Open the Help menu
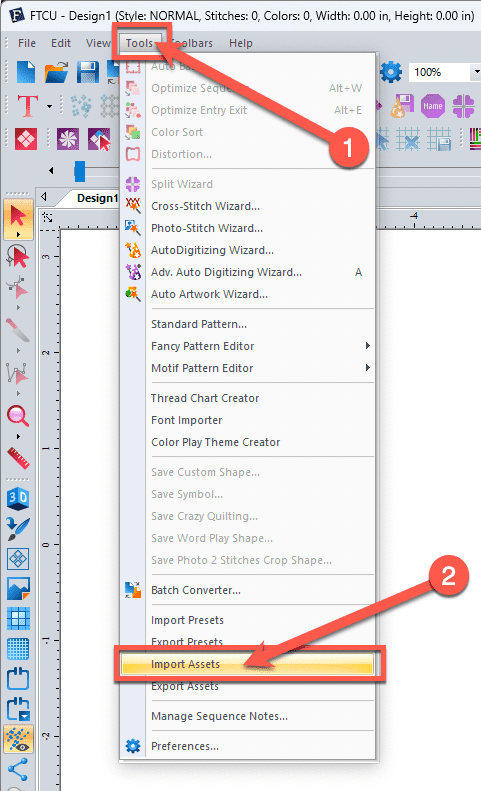This screenshot has height=791, width=481. click(240, 43)
